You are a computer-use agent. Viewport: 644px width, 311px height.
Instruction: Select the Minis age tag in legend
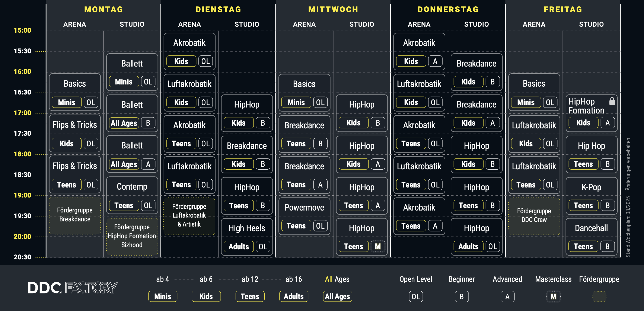(x=163, y=296)
